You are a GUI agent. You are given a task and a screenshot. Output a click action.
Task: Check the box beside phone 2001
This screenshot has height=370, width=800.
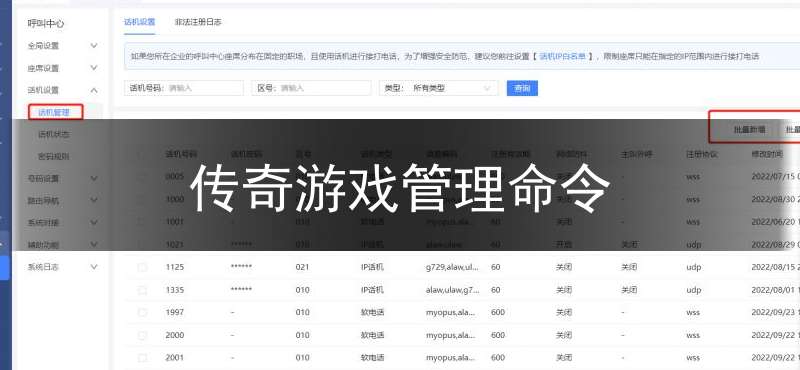pos(142,358)
